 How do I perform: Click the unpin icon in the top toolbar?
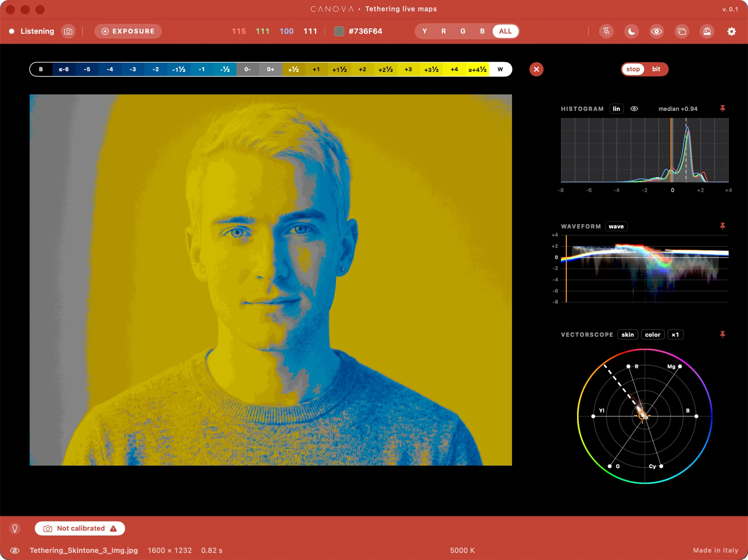pos(606,31)
